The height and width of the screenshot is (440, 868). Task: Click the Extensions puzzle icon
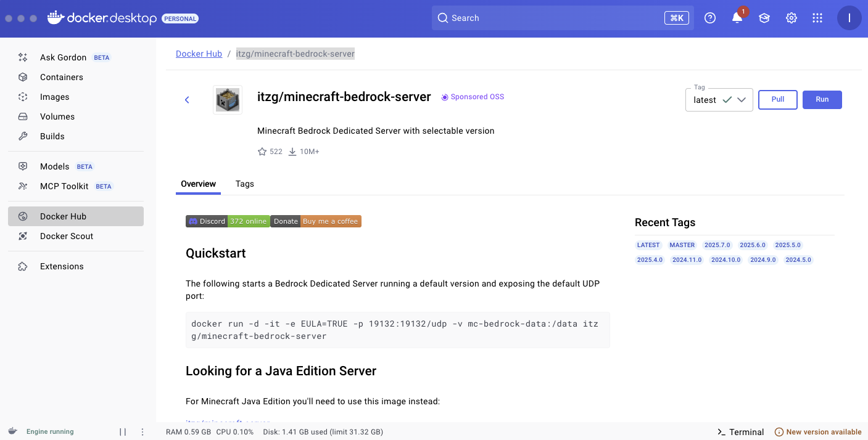[23, 266]
